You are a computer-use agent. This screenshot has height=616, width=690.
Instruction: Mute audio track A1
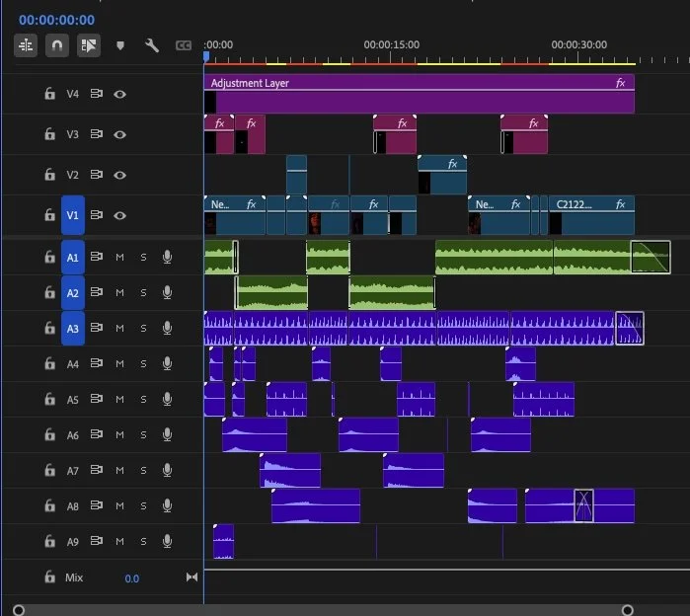(x=119, y=257)
